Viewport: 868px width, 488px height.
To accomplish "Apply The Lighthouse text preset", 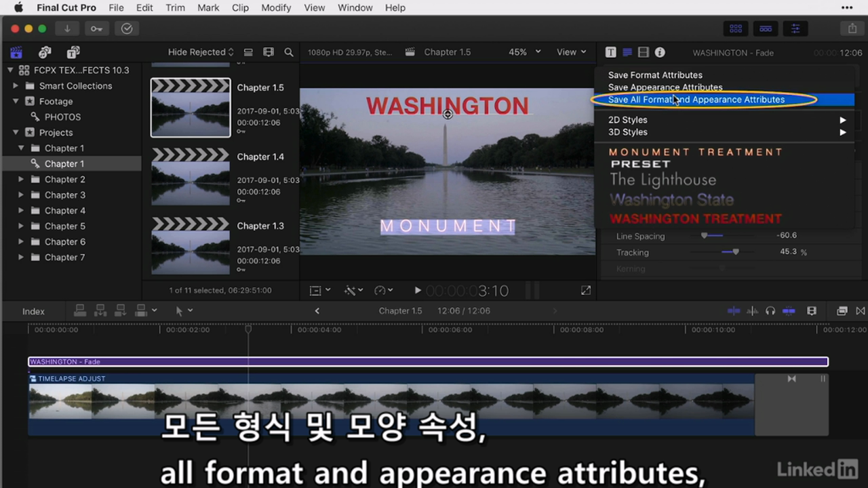I will (663, 180).
